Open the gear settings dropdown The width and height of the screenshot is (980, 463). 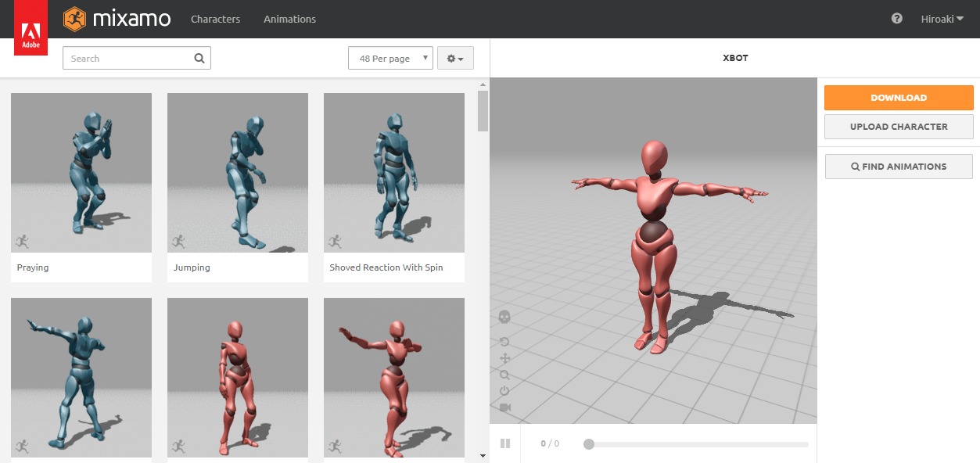click(x=455, y=59)
